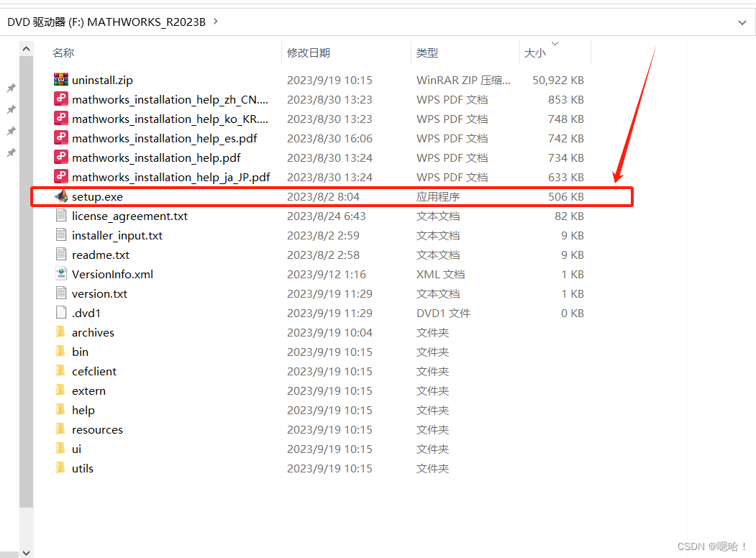Click the XML 文档 type cell
The height and width of the screenshot is (558, 756).
[x=441, y=274]
